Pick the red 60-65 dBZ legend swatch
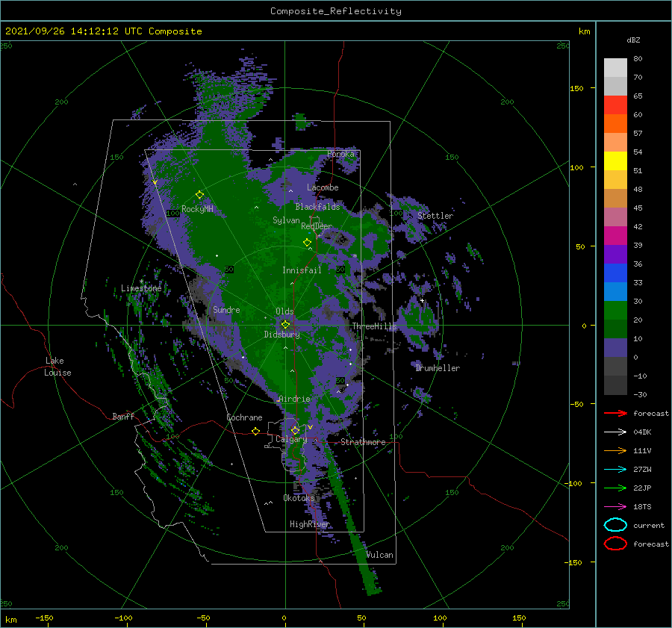 [615, 105]
